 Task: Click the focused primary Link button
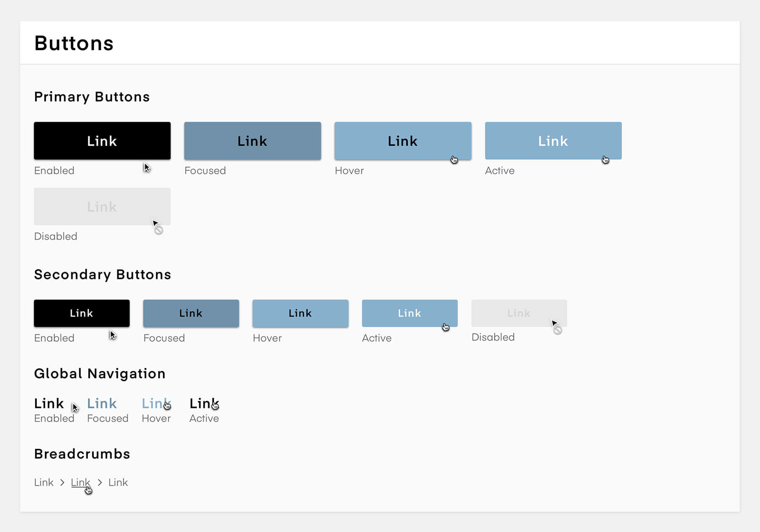click(252, 141)
